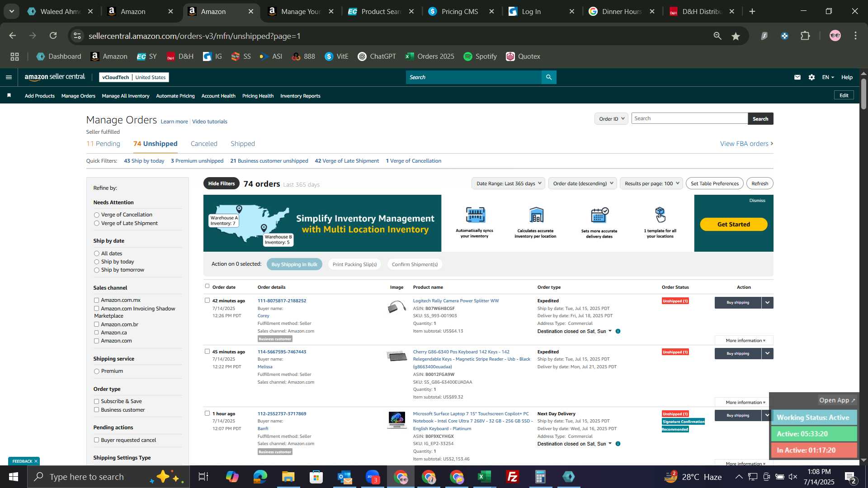Image resolution: width=868 pixels, height=488 pixels.
Task: Click the Hide Filters button
Action: [222, 183]
